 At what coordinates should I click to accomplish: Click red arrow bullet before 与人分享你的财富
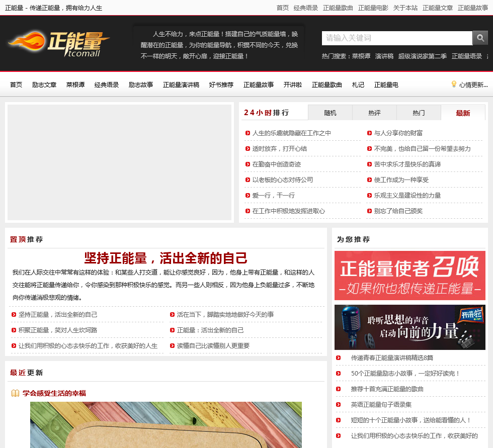point(369,133)
